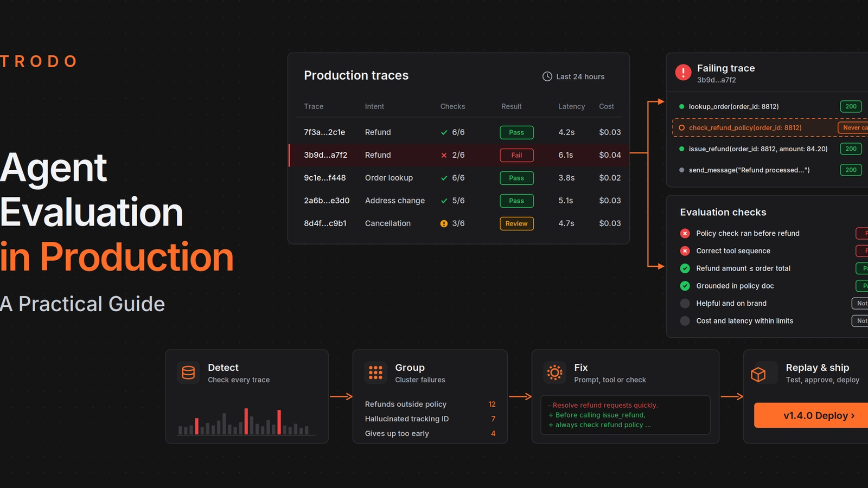Click the Trace column header
This screenshot has width=868, height=488.
click(x=314, y=106)
